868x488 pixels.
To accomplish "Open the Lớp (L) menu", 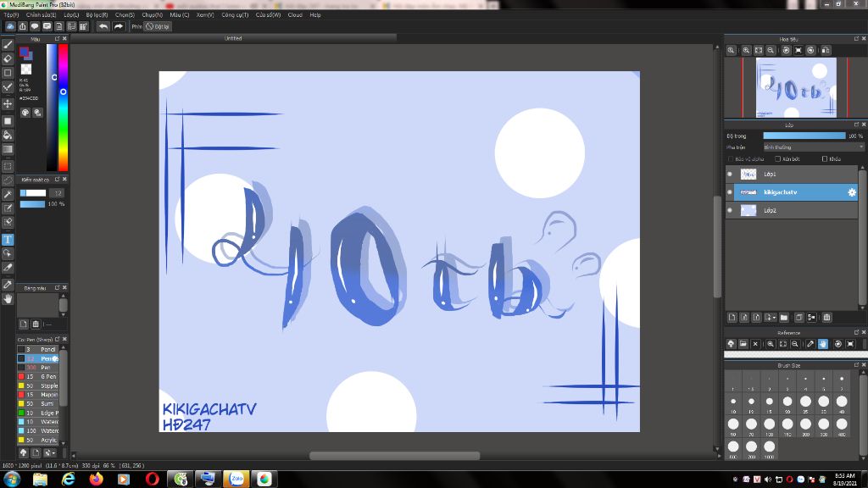I will point(71,15).
